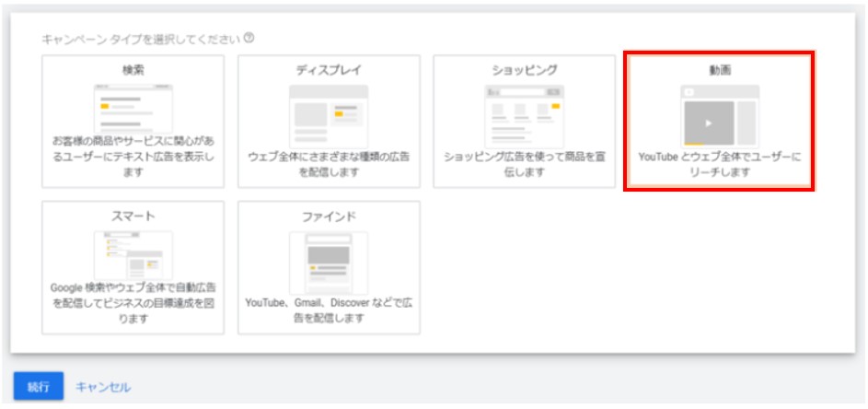Click the search ad illustration thumbnail
The image size is (868, 409).
pos(133,108)
